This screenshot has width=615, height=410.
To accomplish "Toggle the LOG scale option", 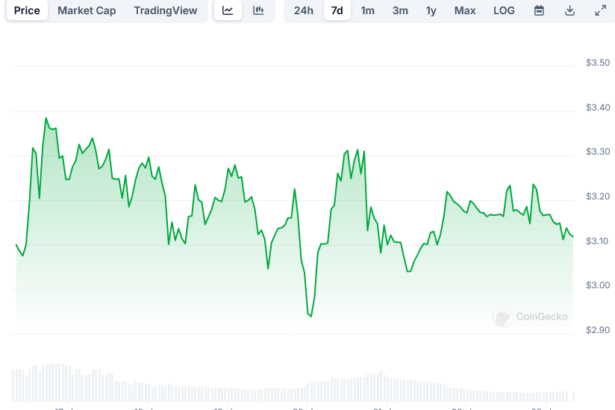I will click(504, 11).
